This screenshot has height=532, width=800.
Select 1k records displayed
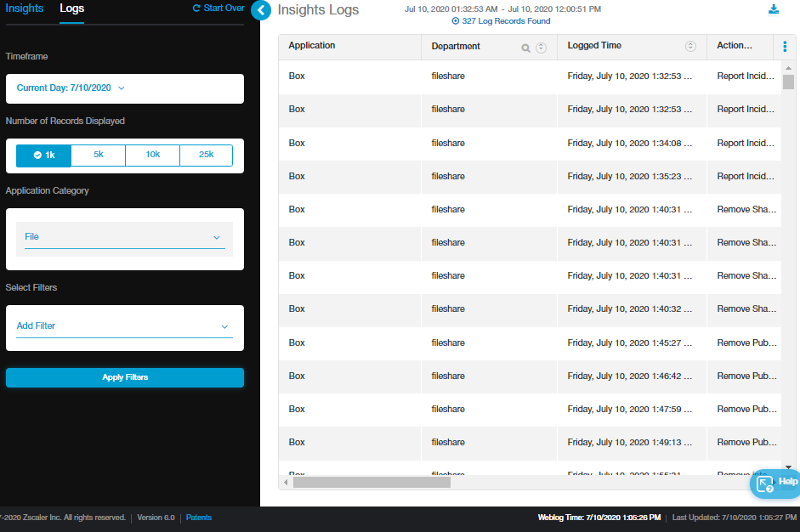coord(43,156)
